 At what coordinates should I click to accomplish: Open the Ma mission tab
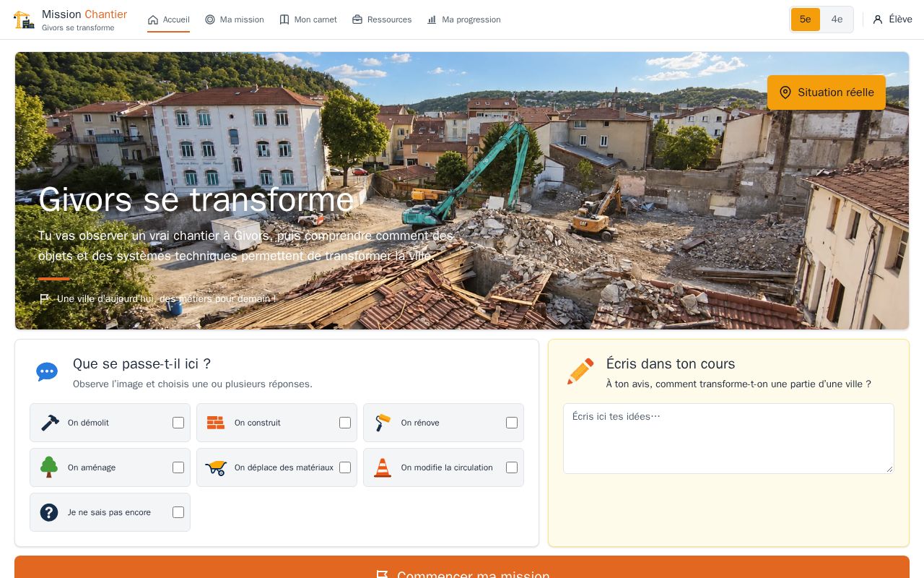tap(235, 20)
